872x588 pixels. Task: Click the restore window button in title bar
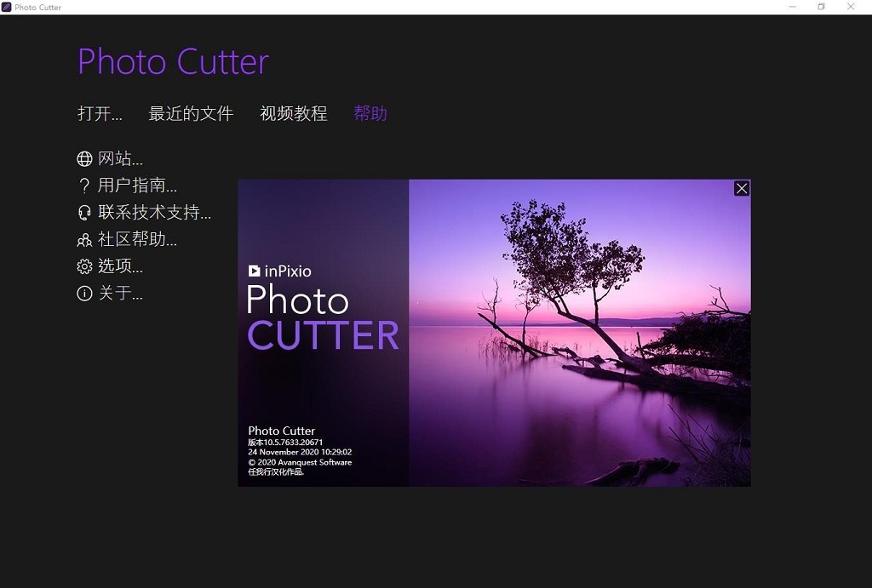822,7
